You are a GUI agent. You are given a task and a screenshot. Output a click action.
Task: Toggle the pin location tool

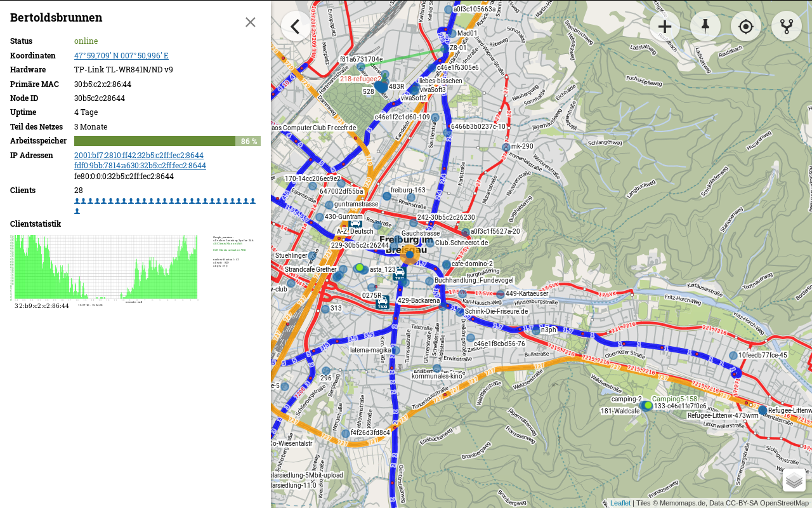(x=705, y=26)
